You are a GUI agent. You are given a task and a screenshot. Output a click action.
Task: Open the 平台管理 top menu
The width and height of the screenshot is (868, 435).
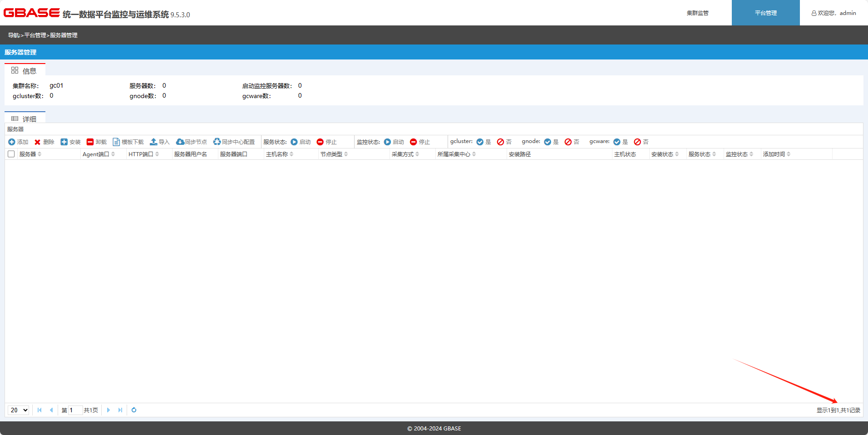(766, 13)
